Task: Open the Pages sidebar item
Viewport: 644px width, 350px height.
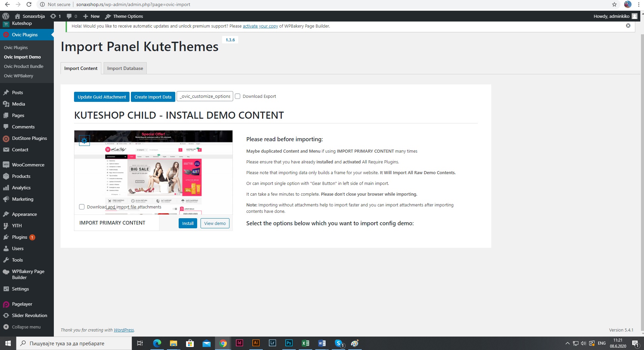Action: click(27, 115)
